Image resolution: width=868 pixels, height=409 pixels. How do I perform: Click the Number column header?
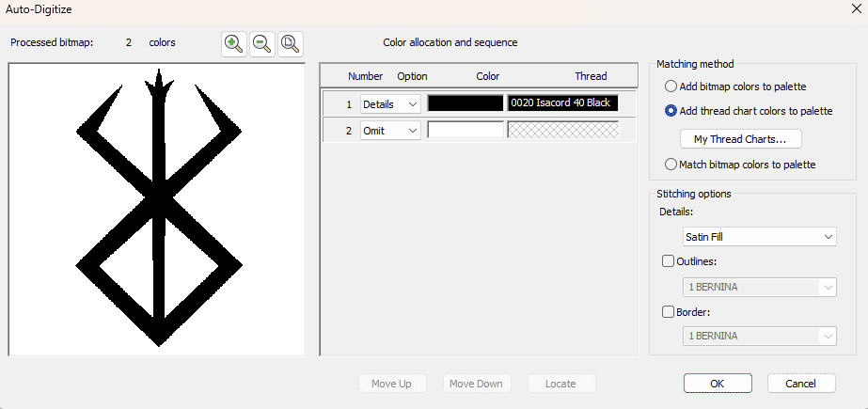coord(366,76)
